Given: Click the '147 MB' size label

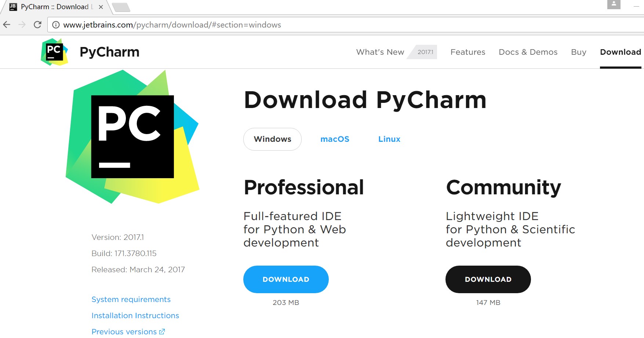Looking at the screenshot, I should [488, 303].
